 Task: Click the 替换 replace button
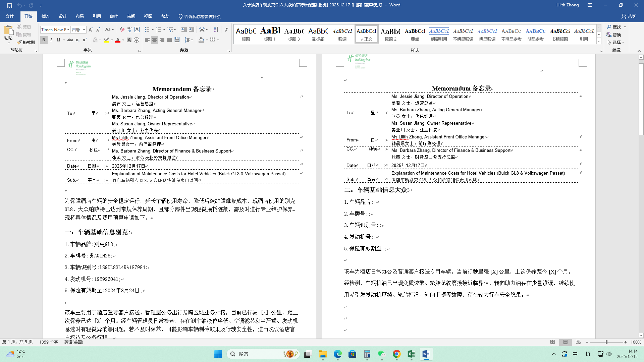coord(614,35)
